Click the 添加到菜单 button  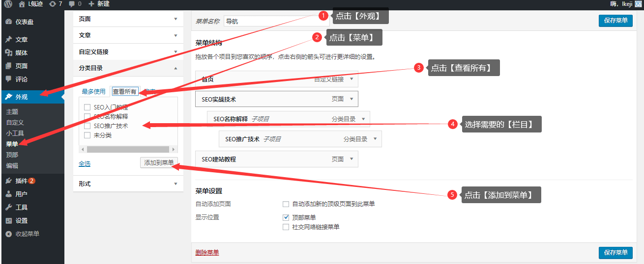pyautogui.click(x=159, y=163)
